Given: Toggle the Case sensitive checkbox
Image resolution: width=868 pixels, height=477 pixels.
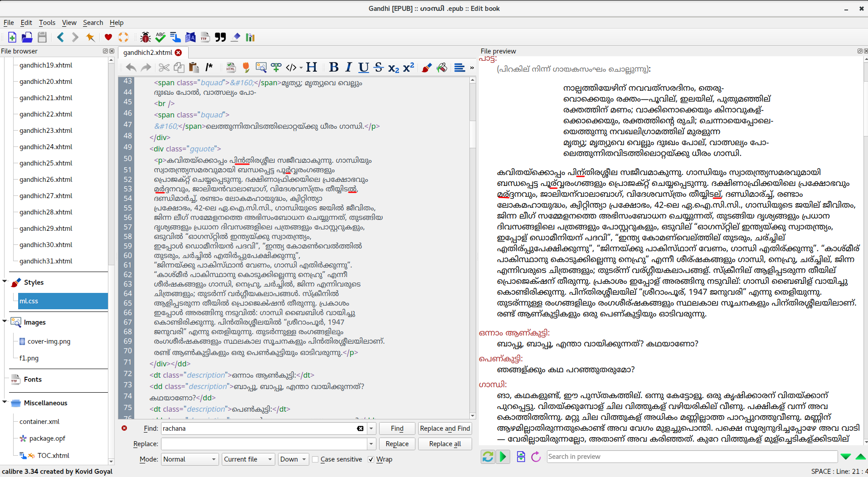Looking at the screenshot, I should point(316,459).
